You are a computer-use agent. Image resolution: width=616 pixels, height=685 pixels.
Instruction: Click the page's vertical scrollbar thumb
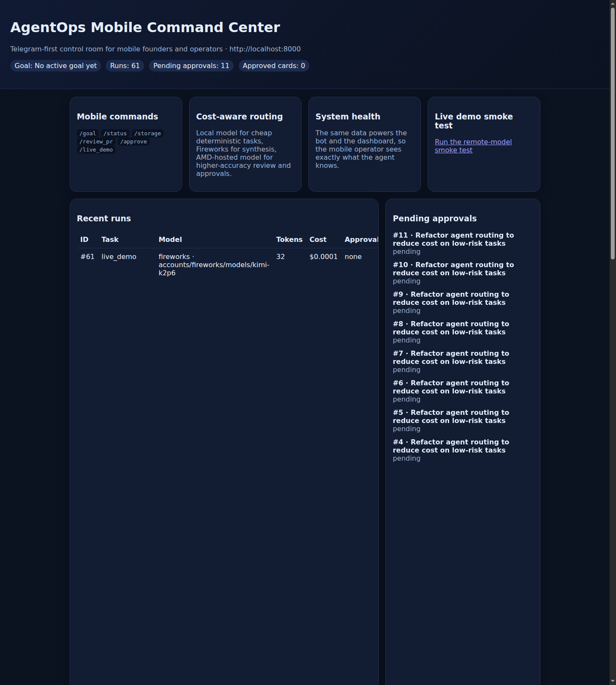click(x=613, y=133)
